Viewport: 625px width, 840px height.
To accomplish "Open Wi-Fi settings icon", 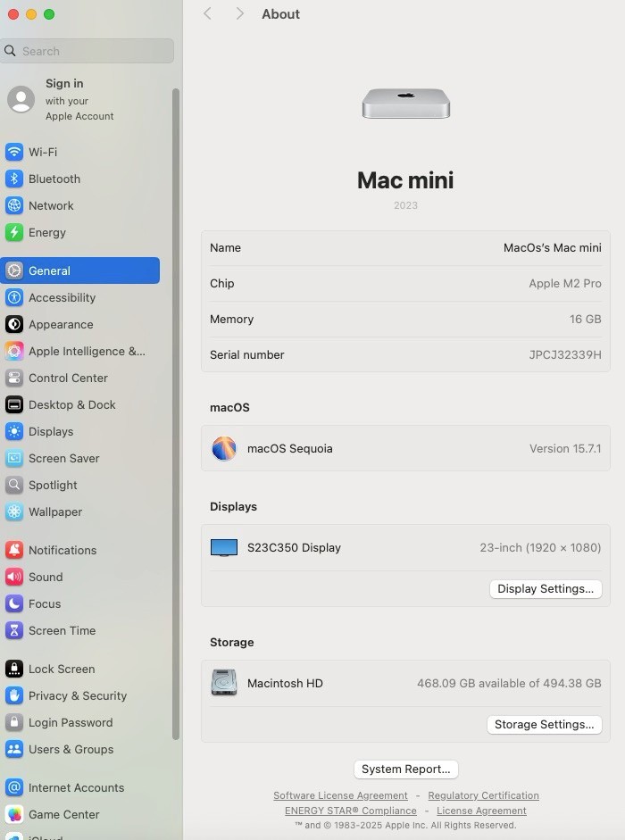I will [14, 152].
